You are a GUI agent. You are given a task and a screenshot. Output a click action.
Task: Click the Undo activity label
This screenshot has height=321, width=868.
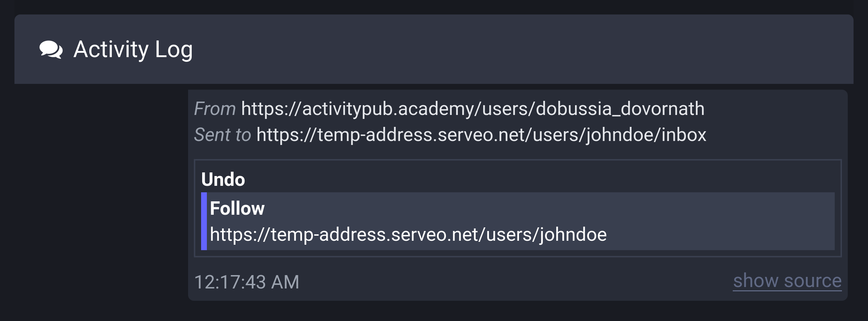223,180
